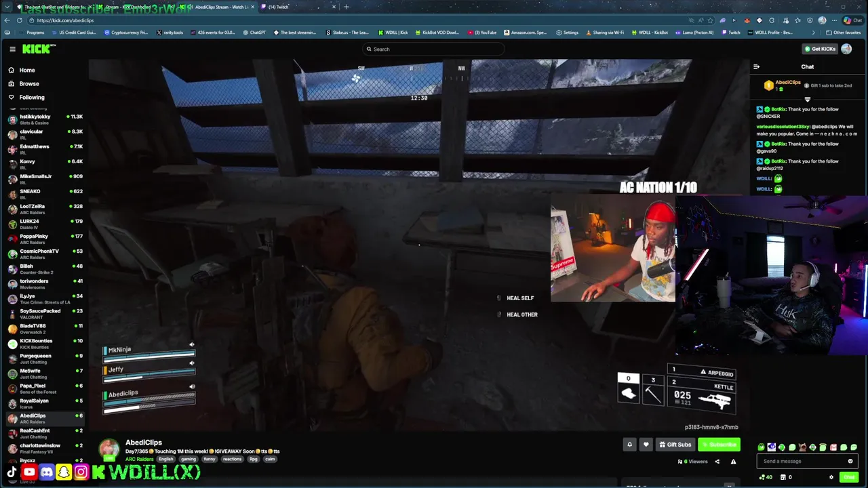
Task: Open MikeSmallsJr channel in sidebar
Action: click(x=45, y=179)
